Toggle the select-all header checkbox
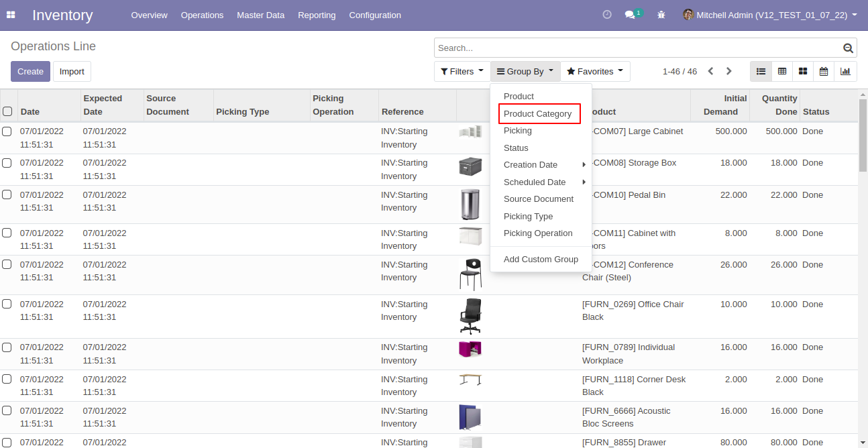 7,111
